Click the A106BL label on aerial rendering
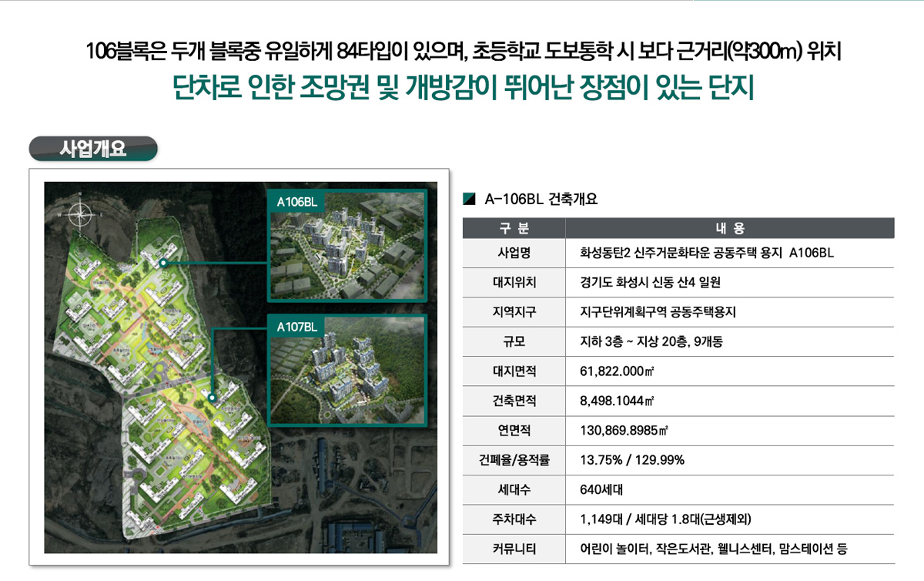This screenshot has height=581, width=924. point(297,202)
